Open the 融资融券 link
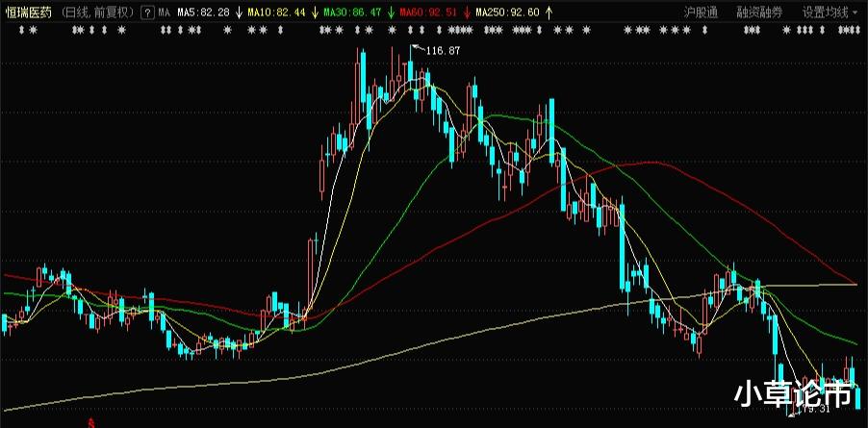The image size is (868, 428). [759, 13]
